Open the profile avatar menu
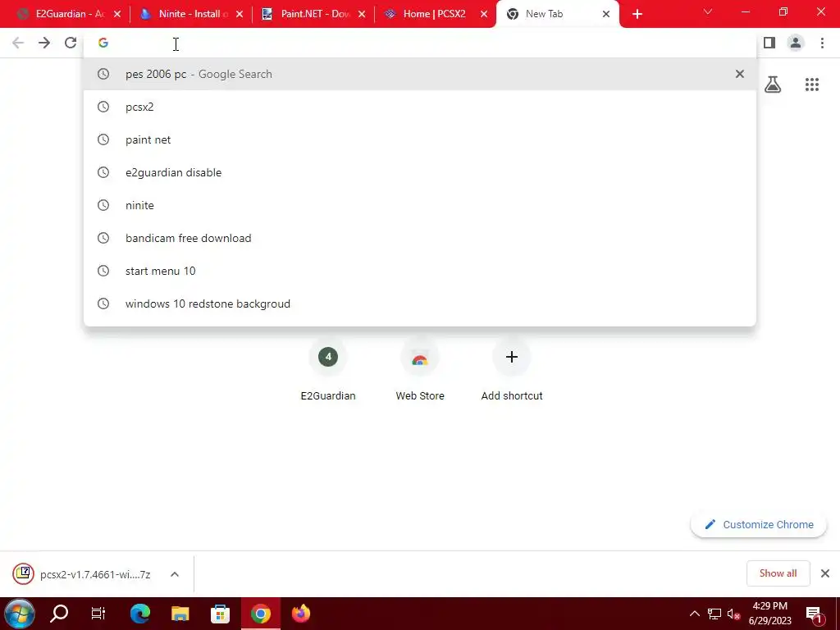The height and width of the screenshot is (630, 840). point(796,43)
